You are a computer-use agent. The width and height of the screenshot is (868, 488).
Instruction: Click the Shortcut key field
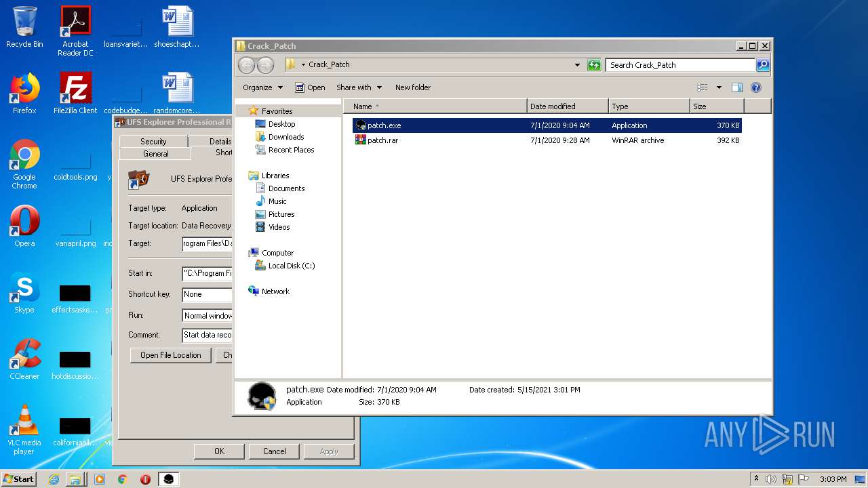pos(208,295)
